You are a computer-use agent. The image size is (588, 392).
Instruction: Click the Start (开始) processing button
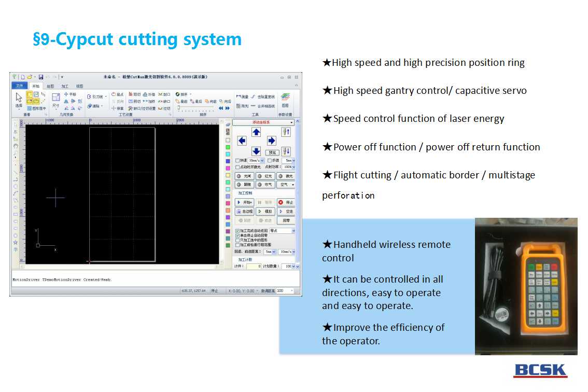pyautogui.click(x=245, y=202)
